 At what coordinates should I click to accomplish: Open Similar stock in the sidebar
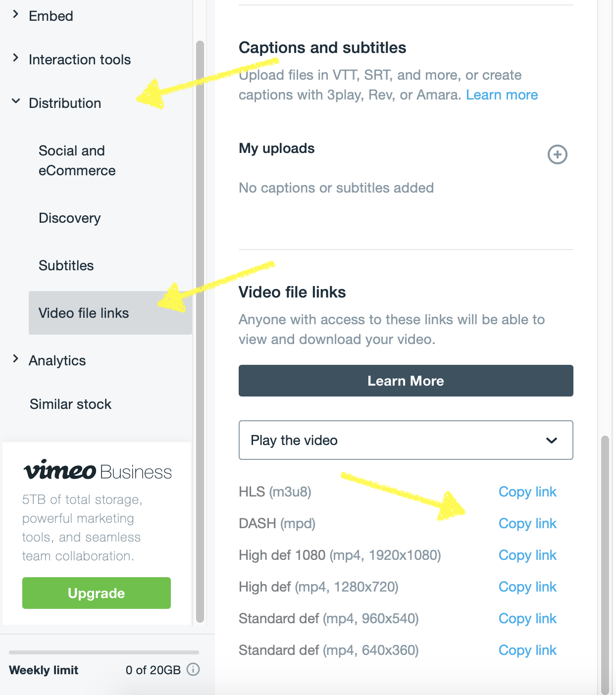click(70, 404)
